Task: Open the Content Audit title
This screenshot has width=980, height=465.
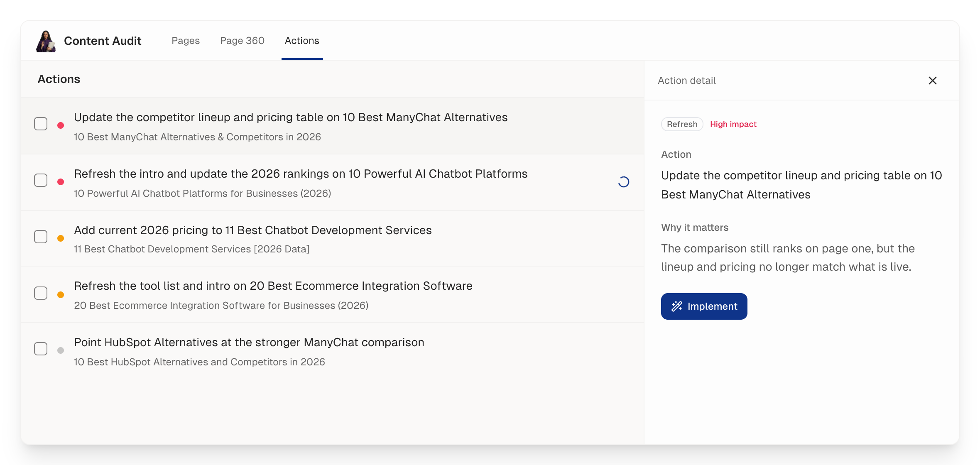Action: click(103, 41)
